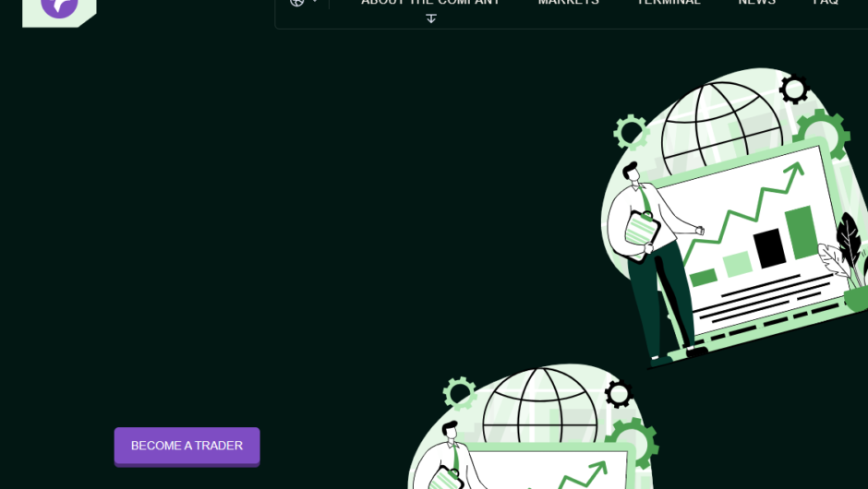Click the black bar in the larger chart
This screenshot has height=489, width=868.
click(768, 248)
